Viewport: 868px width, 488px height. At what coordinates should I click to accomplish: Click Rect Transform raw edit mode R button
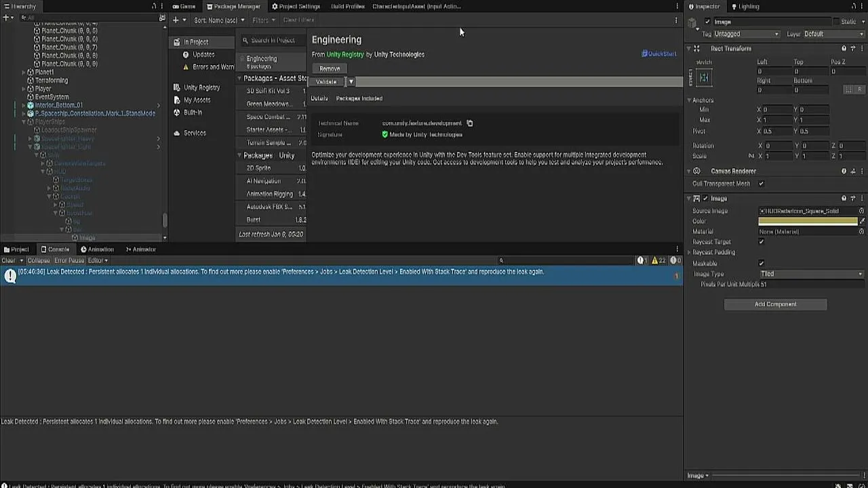[x=860, y=89]
